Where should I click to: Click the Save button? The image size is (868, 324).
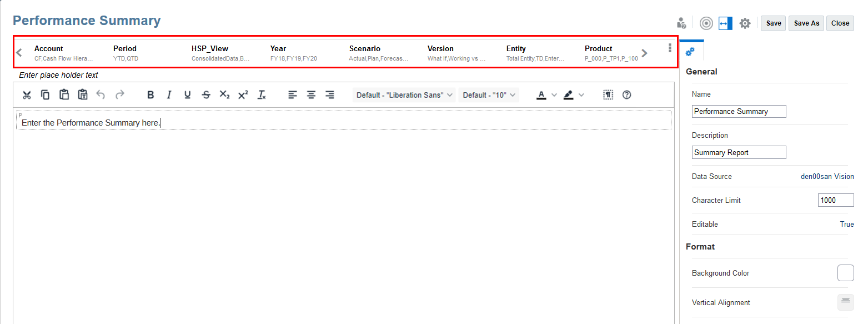[773, 23]
